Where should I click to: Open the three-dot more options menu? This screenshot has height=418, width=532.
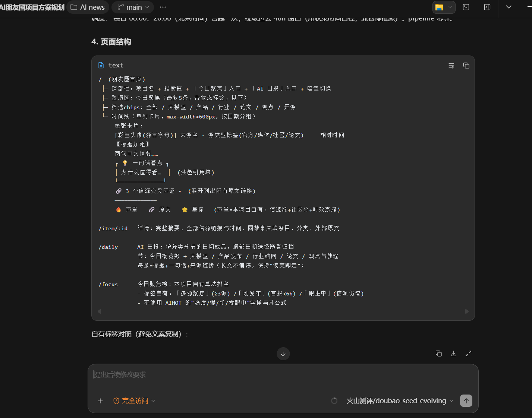(163, 7)
